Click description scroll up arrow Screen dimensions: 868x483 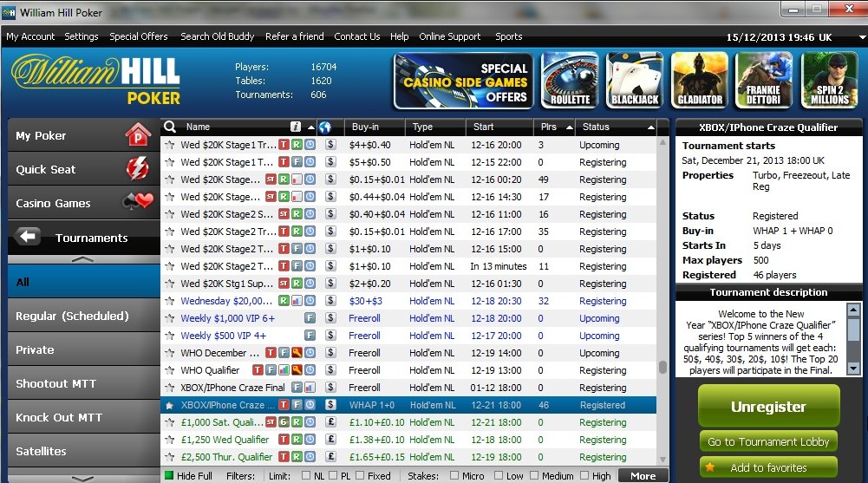tap(853, 310)
